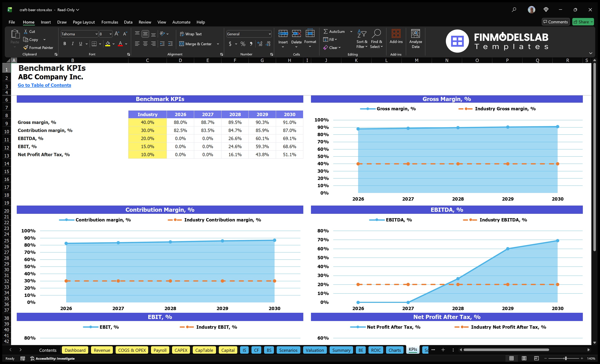Click Find & Select

[x=376, y=39]
